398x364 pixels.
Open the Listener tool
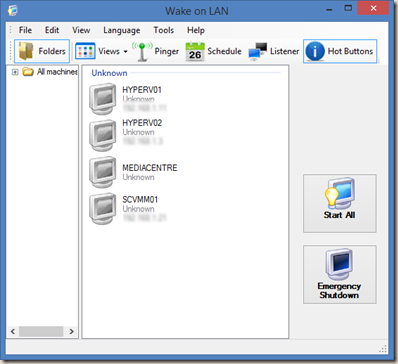pos(274,51)
